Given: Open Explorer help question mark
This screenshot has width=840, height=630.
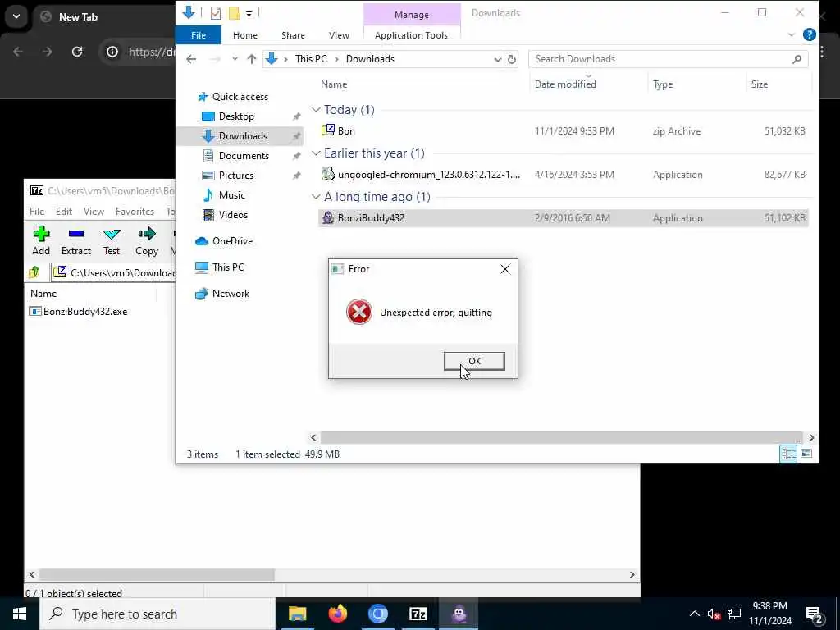Looking at the screenshot, I should [809, 34].
